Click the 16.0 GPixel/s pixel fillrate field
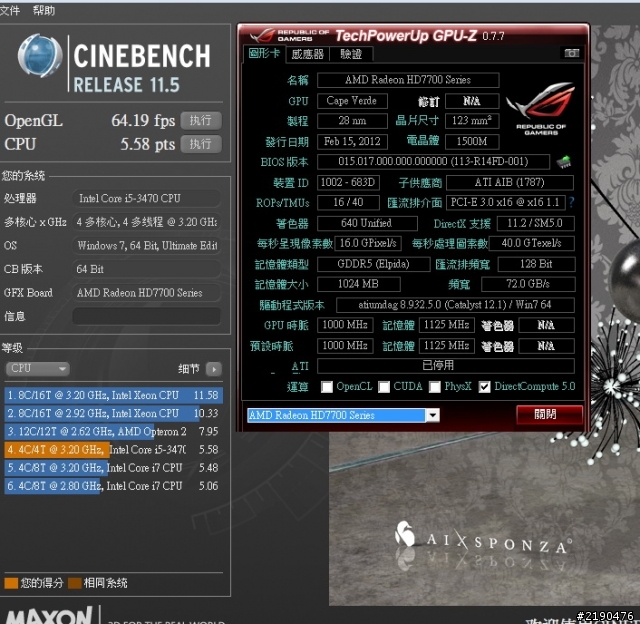Image resolution: width=640 pixels, height=624 pixels. pos(368,243)
